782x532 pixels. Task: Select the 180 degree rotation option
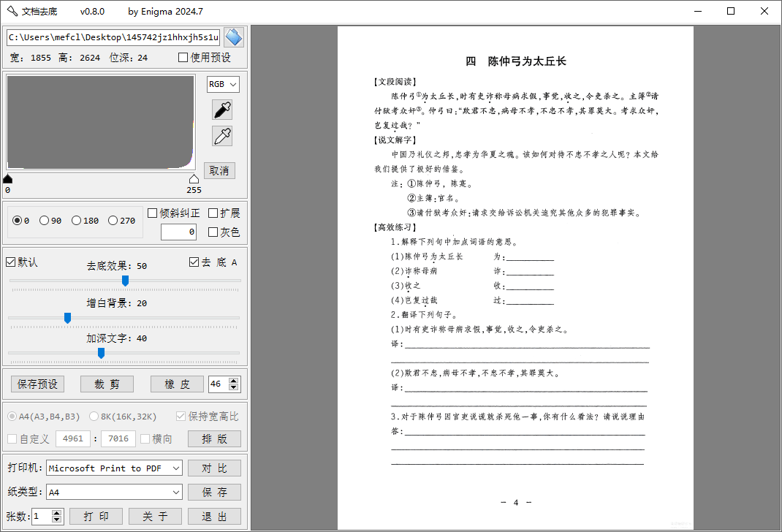76,220
